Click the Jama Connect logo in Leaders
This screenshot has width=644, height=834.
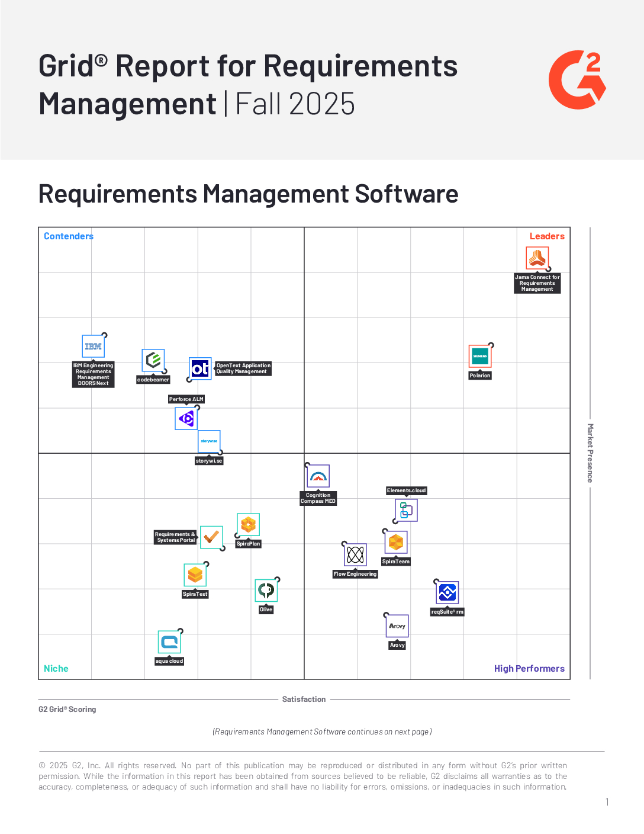coord(537,258)
